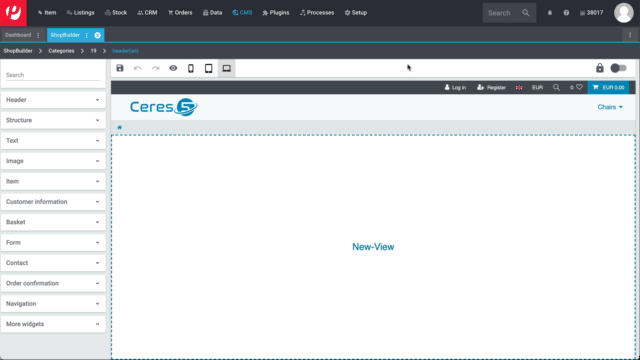Click the ShopBuilder breadcrumb
640x360 pixels.
click(18, 51)
